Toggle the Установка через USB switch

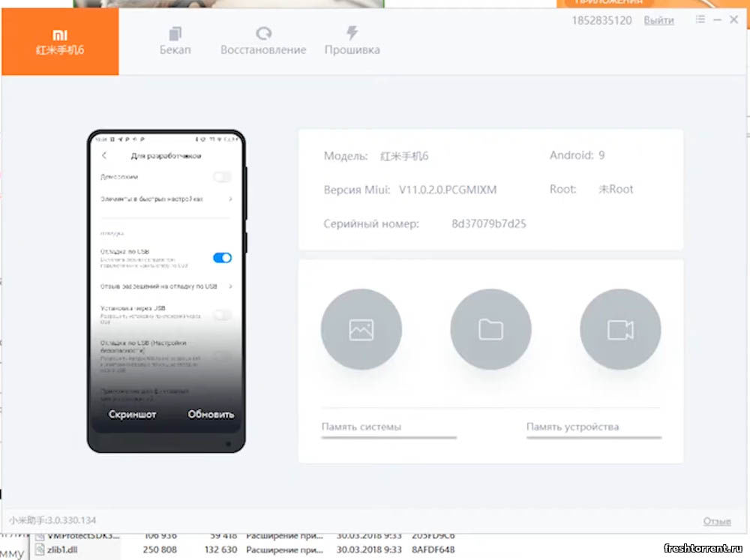(x=222, y=315)
